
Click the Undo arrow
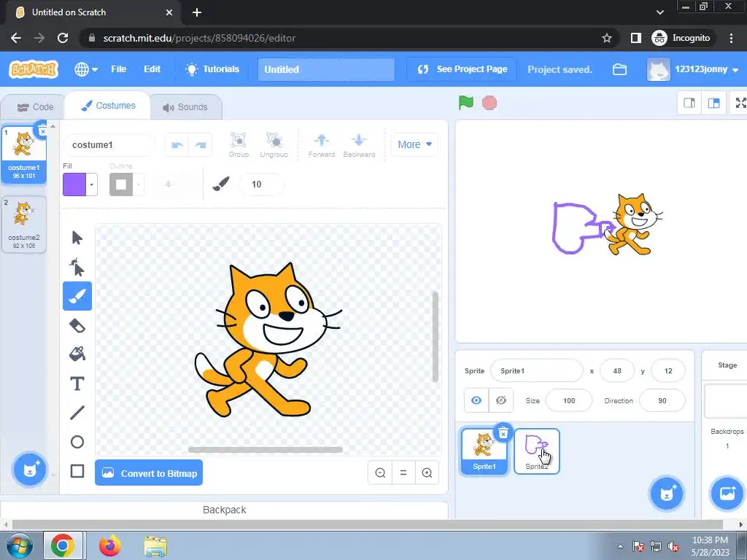point(177,145)
